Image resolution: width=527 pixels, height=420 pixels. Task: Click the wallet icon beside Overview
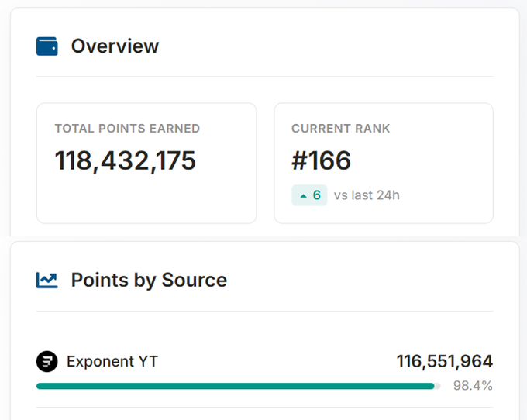[x=47, y=46]
